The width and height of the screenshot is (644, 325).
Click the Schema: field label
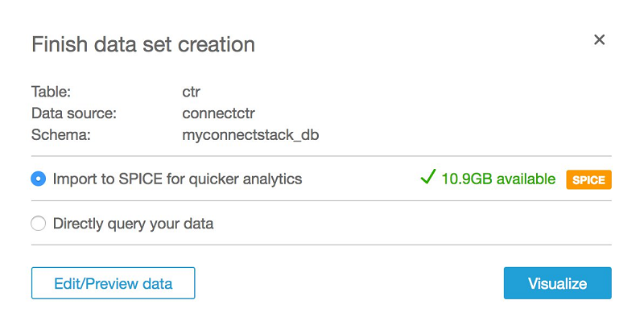(x=61, y=134)
